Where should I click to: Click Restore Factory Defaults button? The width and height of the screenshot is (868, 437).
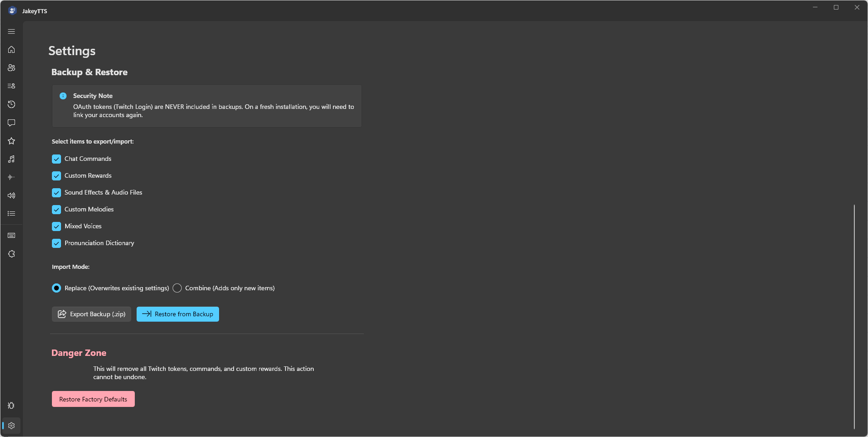[93, 399]
